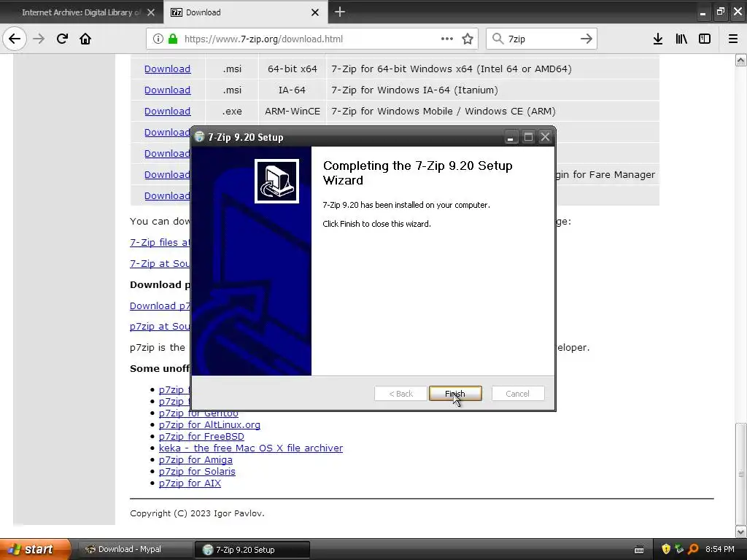Open the library bookshelf icon

pos(681,39)
